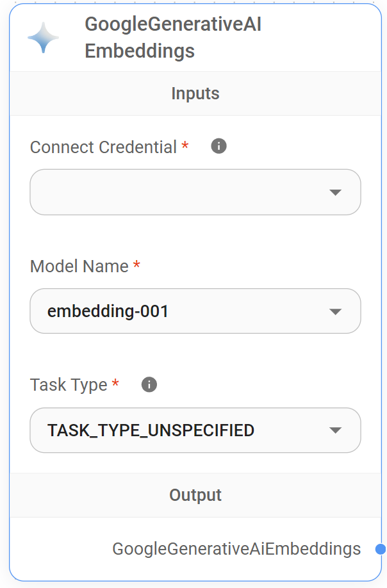Click the Google Gemini sparkle icon
Viewport: 387px width, 588px height.
coord(44,37)
